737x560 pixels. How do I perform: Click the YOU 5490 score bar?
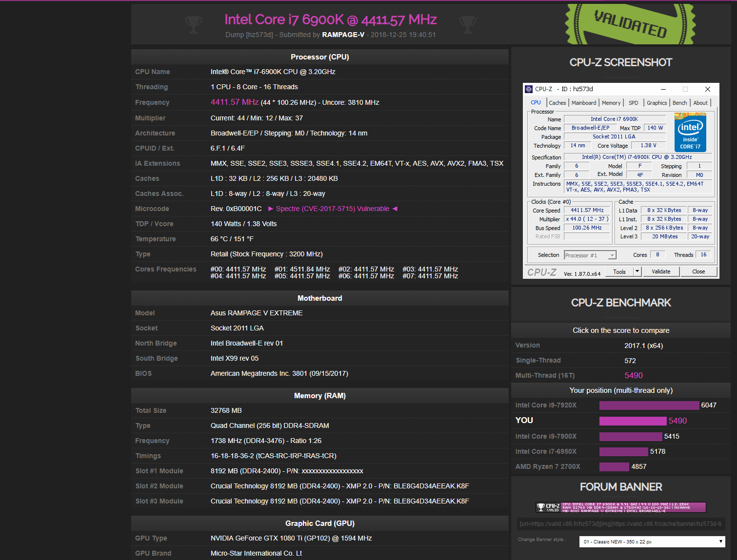click(633, 421)
